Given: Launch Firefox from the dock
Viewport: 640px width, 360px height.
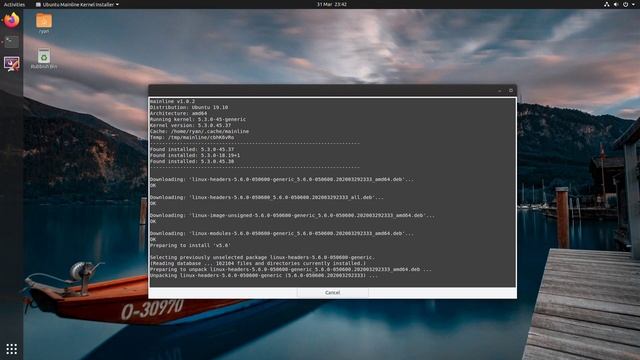Looking at the screenshot, I should (11, 20).
